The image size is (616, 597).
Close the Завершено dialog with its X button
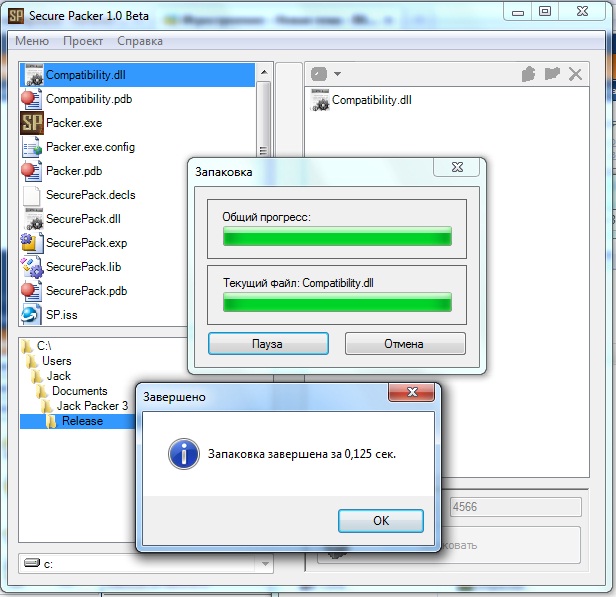(411, 395)
